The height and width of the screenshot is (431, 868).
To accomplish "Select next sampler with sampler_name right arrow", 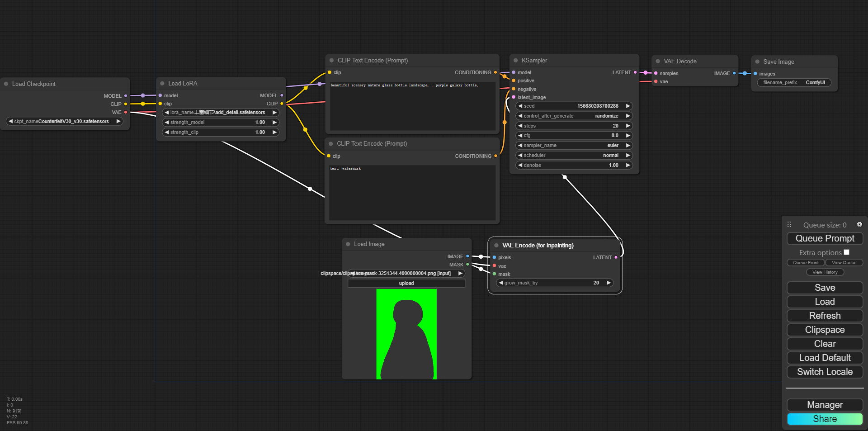I will [x=628, y=145].
